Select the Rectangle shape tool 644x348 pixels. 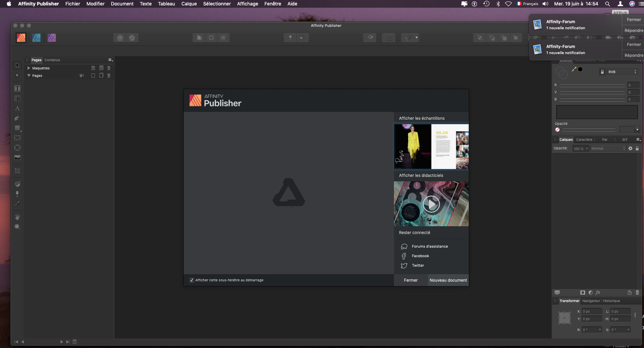(x=17, y=128)
